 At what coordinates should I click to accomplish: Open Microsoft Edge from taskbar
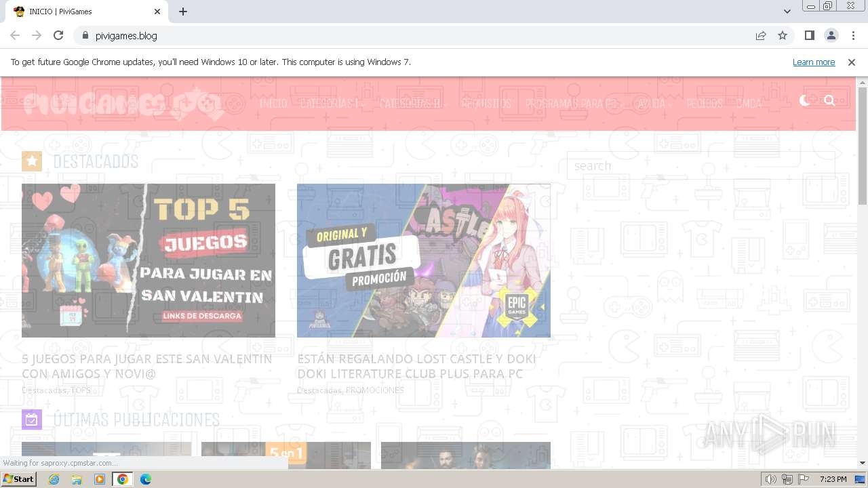pyautogui.click(x=145, y=479)
